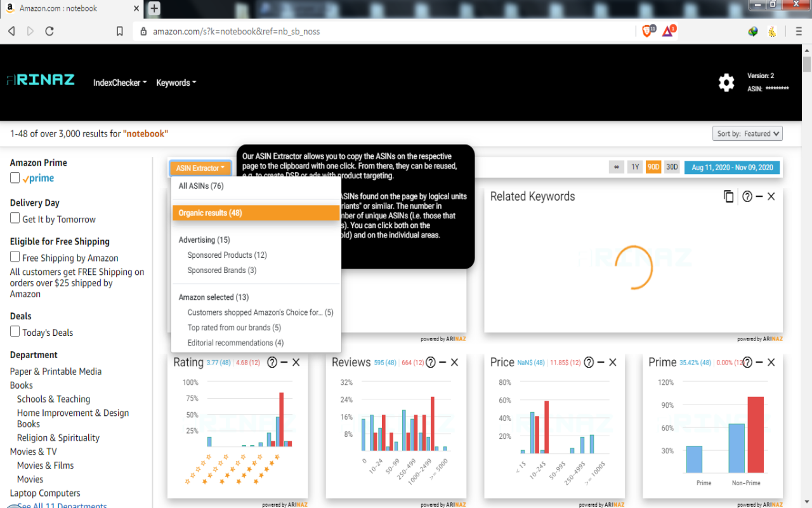This screenshot has height=508, width=812.
Task: Bookmark this page
Action: point(119,31)
